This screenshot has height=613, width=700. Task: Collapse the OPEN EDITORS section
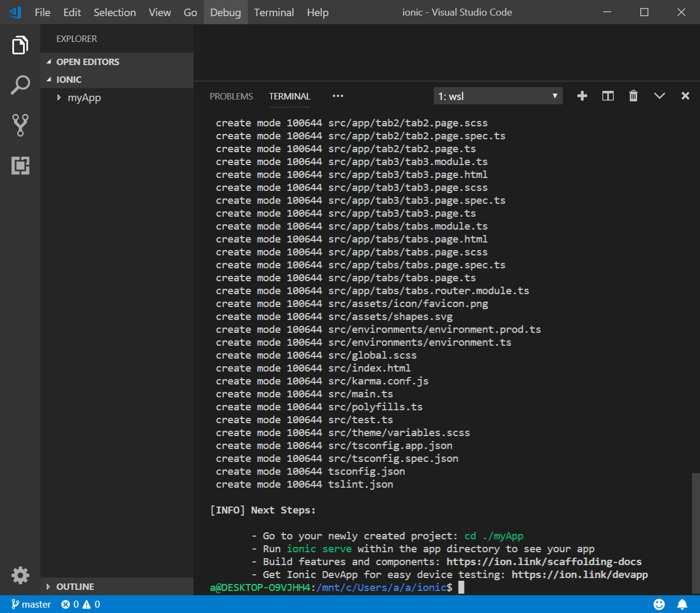[88, 62]
